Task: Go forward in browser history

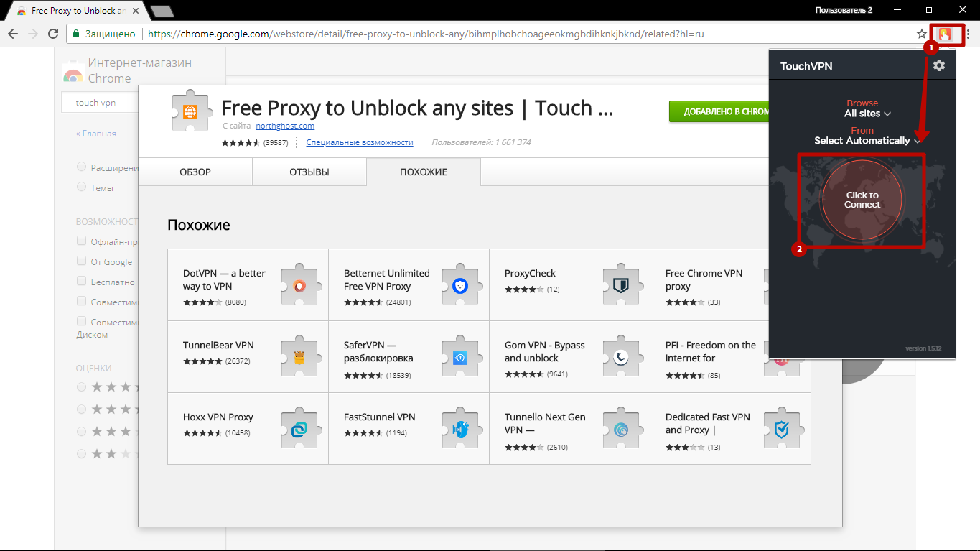Action: [x=32, y=34]
